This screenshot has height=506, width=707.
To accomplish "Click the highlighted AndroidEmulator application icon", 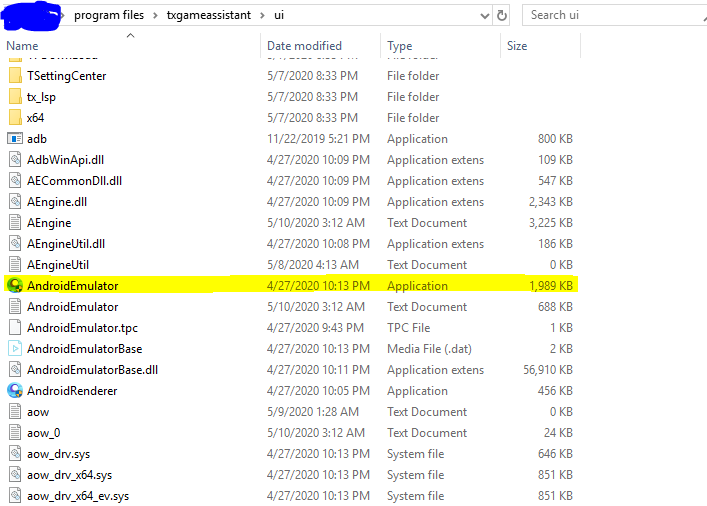I will coord(15,285).
